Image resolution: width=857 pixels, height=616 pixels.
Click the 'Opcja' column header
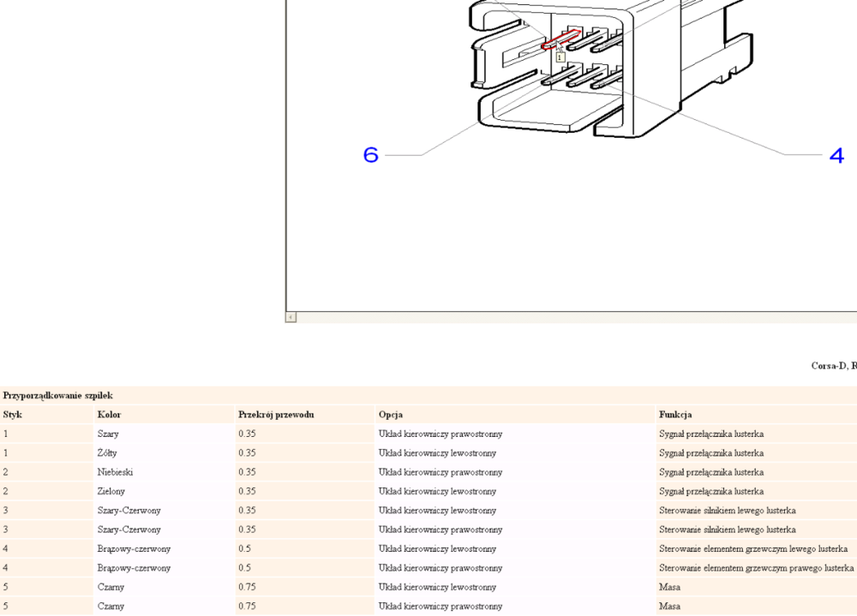[391, 415]
